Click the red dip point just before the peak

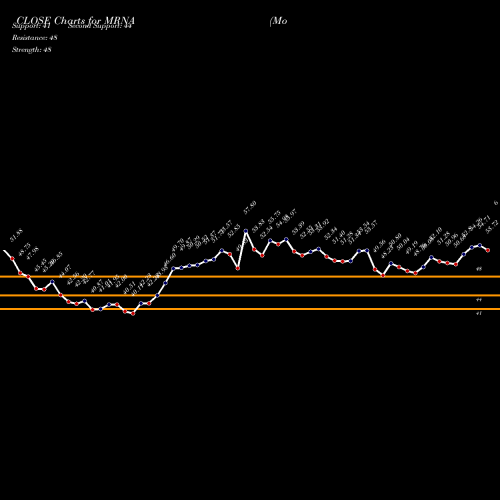[x=238, y=268]
